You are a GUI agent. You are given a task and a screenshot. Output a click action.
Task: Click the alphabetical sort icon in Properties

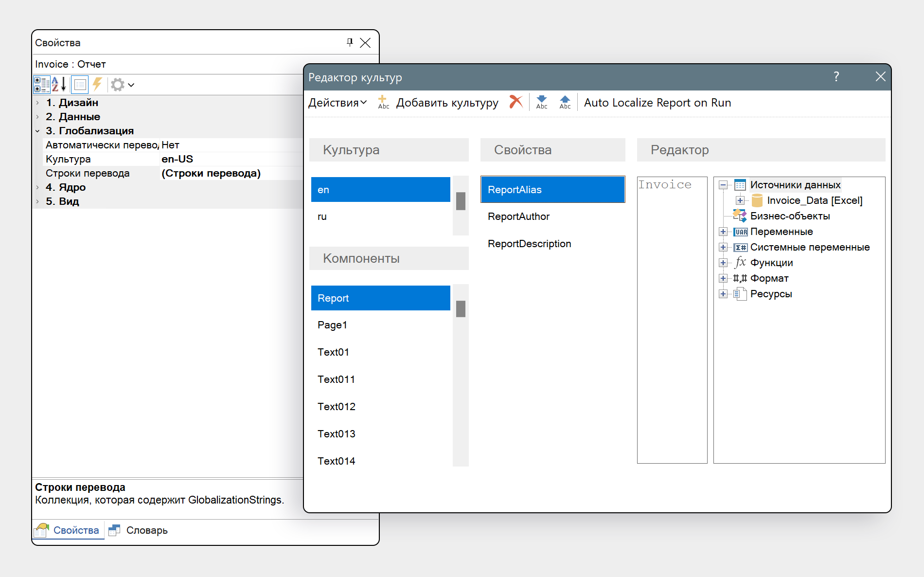click(x=59, y=85)
